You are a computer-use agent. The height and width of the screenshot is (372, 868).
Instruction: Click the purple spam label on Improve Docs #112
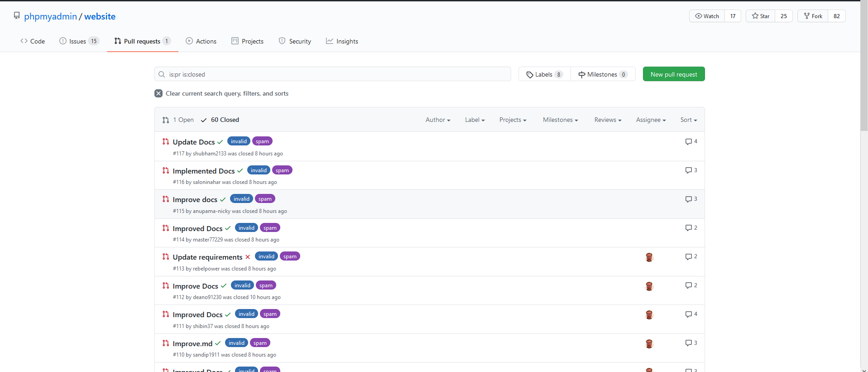click(x=266, y=285)
